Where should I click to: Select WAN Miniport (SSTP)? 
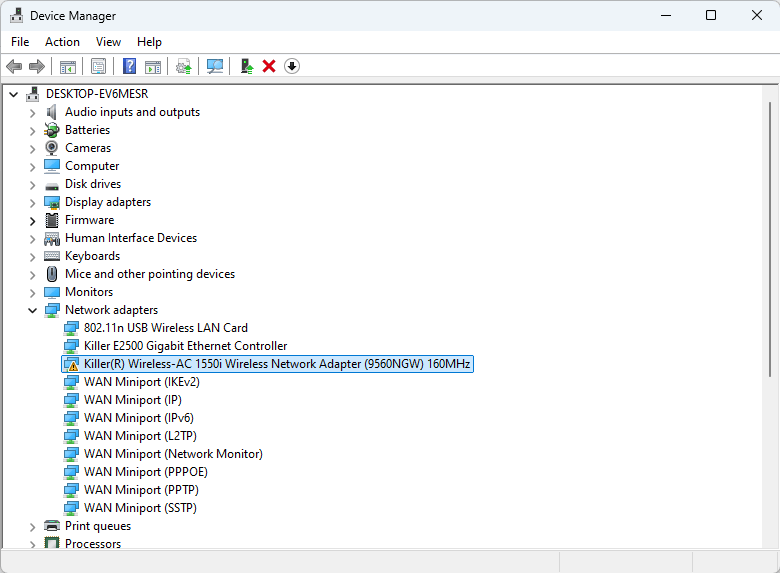pos(140,507)
